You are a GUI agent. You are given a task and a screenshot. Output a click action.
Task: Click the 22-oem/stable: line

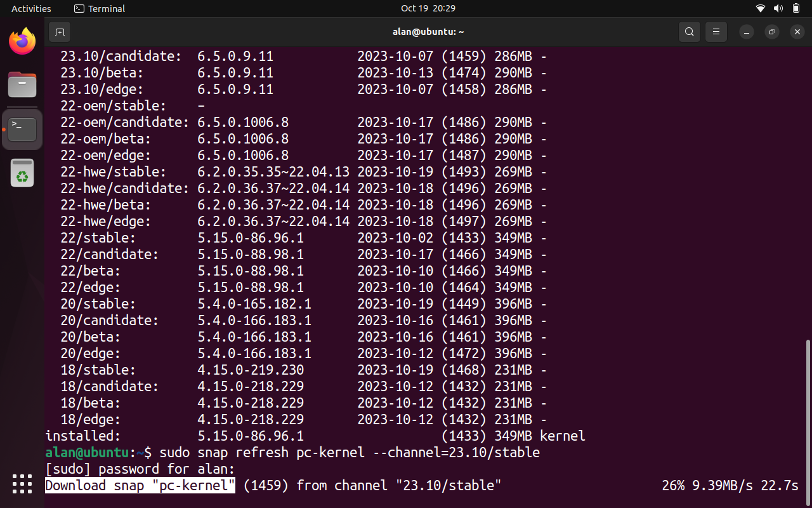pos(133,106)
